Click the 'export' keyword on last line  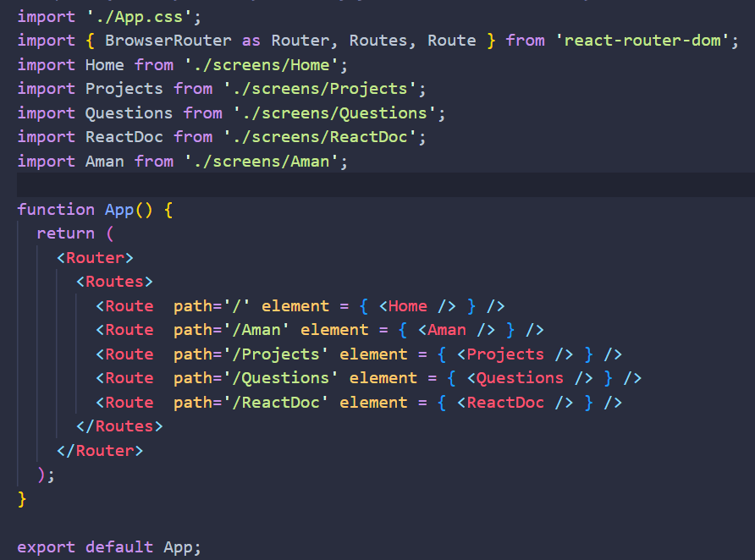(47, 547)
